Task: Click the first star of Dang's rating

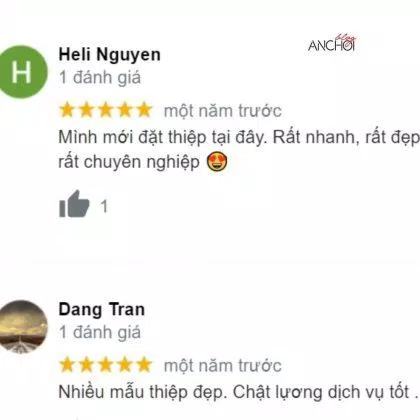Action: pyautogui.click(x=67, y=365)
